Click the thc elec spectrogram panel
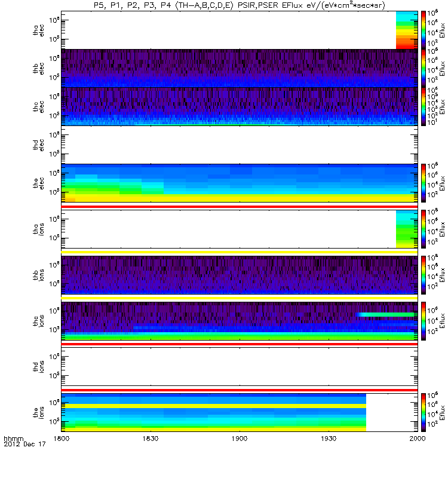 240,106
